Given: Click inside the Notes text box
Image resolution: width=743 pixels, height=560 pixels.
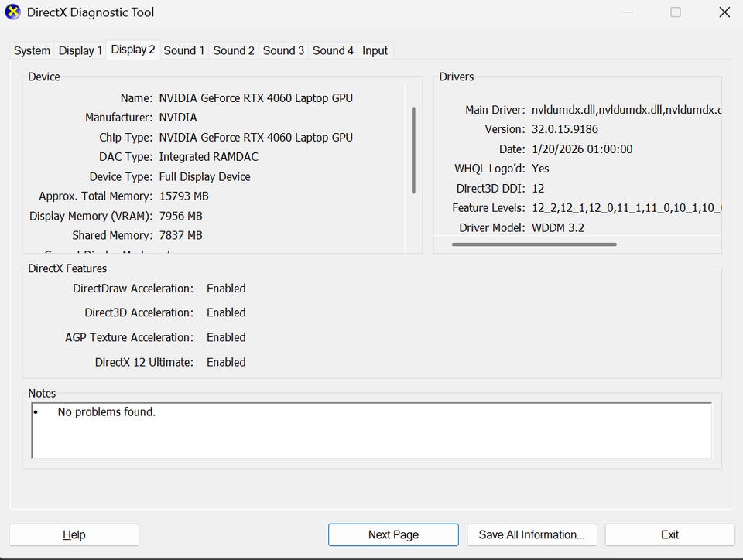Looking at the screenshot, I should click(371, 430).
